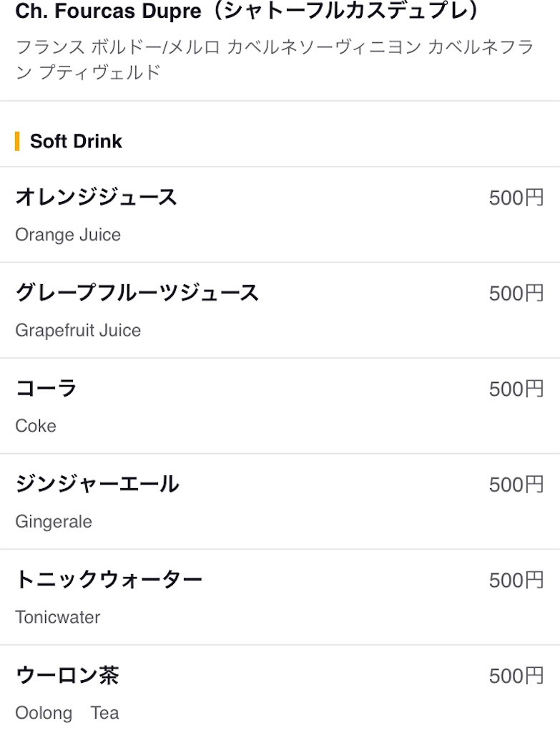560x733 pixels.
Task: Select the Ch. Fourcas Dupre wine title
Action: point(248,11)
